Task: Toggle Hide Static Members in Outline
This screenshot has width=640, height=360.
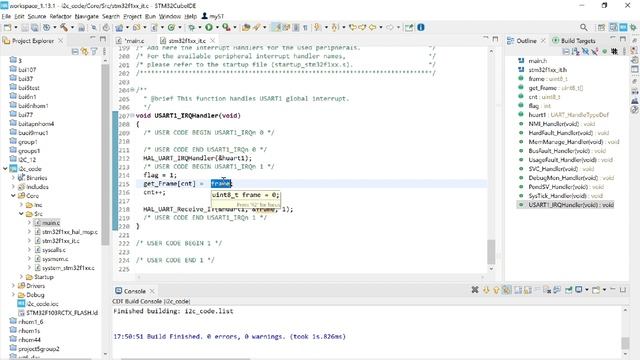Action: 595,51
